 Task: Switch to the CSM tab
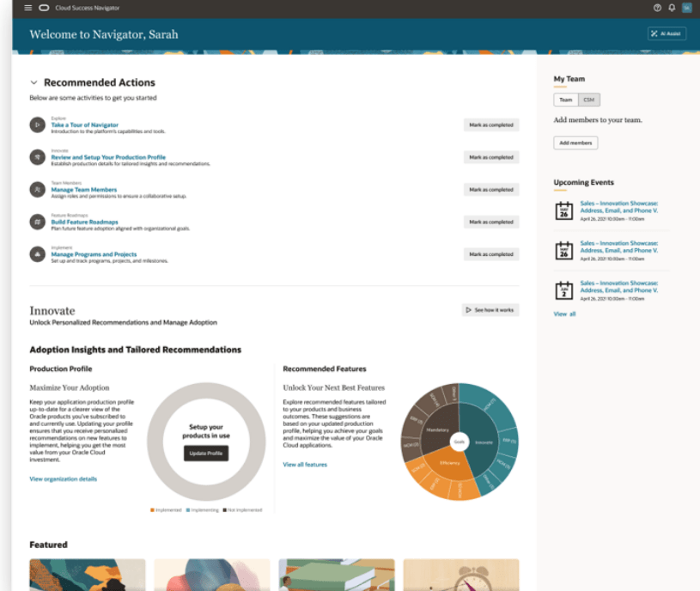coord(589,101)
